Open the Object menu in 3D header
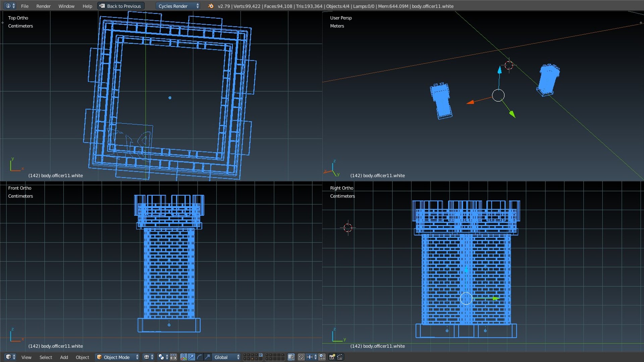The image size is (644, 362). click(82, 357)
